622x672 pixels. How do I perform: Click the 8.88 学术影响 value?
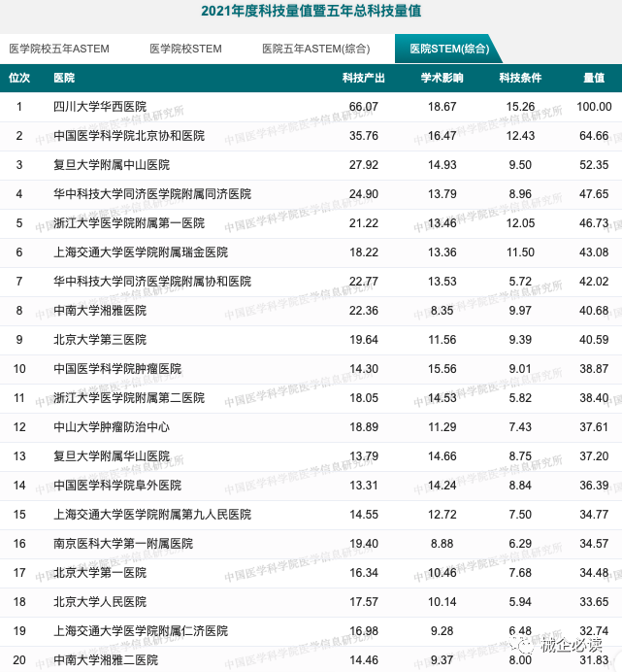(442, 544)
